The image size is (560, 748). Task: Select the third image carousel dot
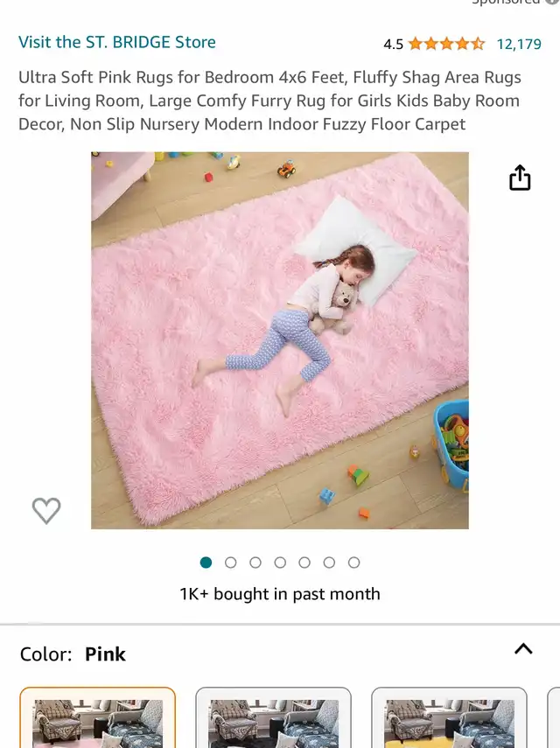pyautogui.click(x=255, y=563)
